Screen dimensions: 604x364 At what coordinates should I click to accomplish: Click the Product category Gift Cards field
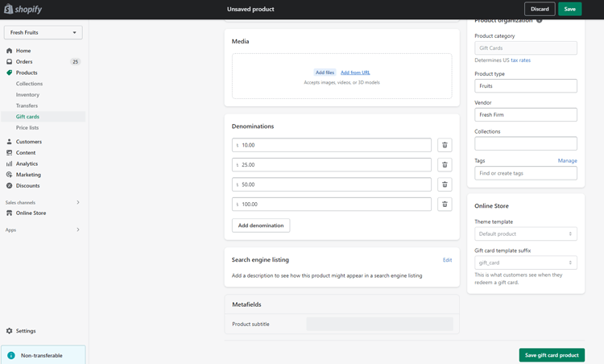(x=526, y=48)
